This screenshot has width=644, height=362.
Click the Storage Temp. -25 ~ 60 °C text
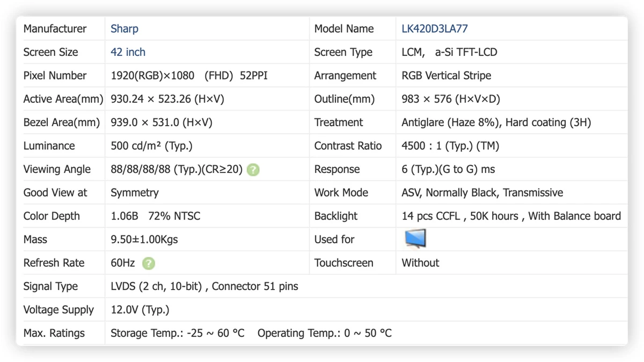[x=178, y=333]
